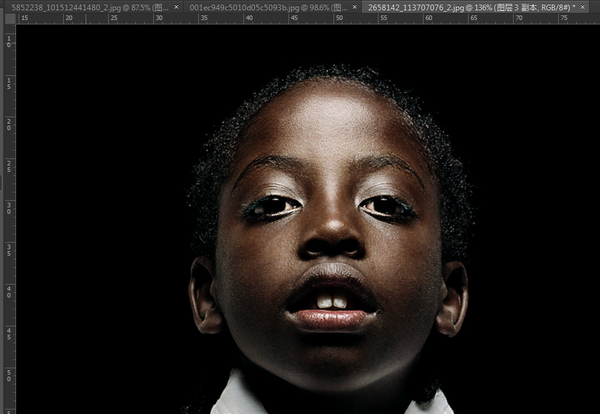Click the 30 mark on vertical ruler

9,208
